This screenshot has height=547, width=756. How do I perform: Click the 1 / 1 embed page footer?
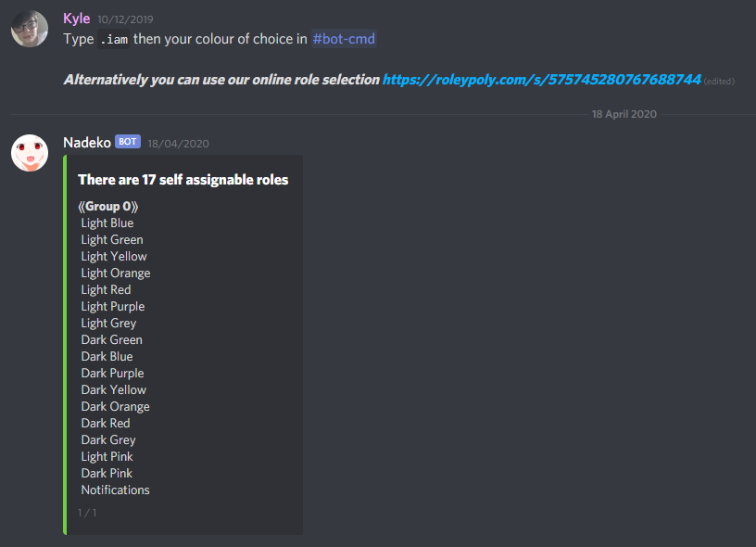87,513
